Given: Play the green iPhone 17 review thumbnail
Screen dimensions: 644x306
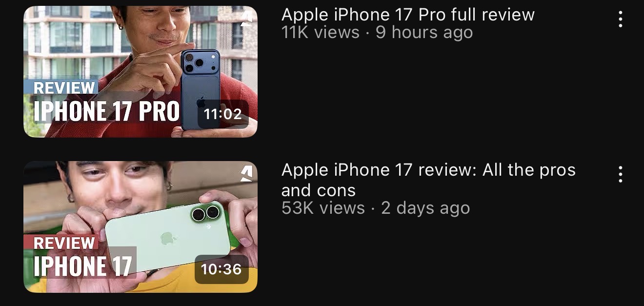Looking at the screenshot, I should [141, 227].
